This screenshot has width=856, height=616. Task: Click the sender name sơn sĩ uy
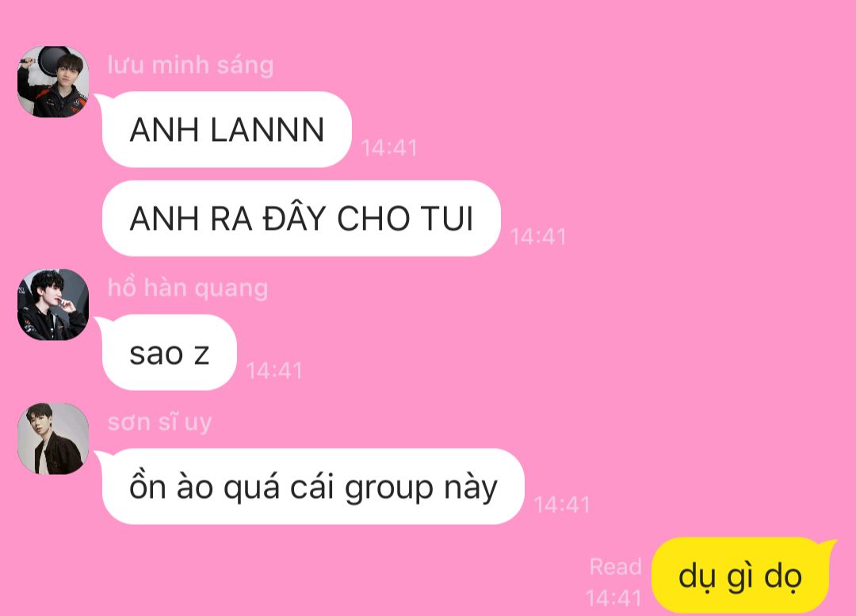159,422
